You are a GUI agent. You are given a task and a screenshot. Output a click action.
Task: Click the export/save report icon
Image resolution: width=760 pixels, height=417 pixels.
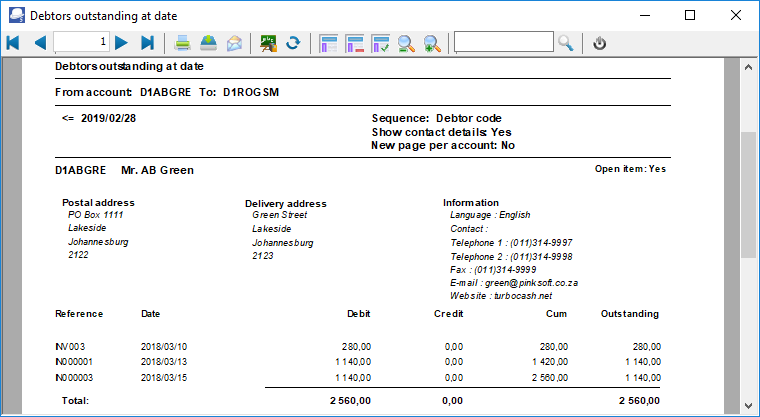point(208,43)
